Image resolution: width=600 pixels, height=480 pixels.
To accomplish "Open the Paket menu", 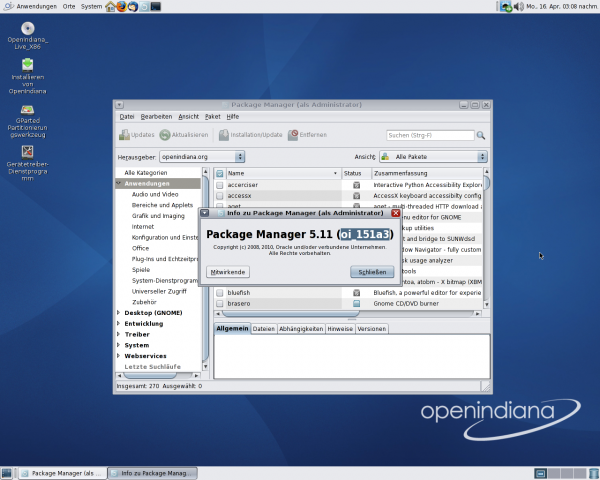I will click(212, 116).
